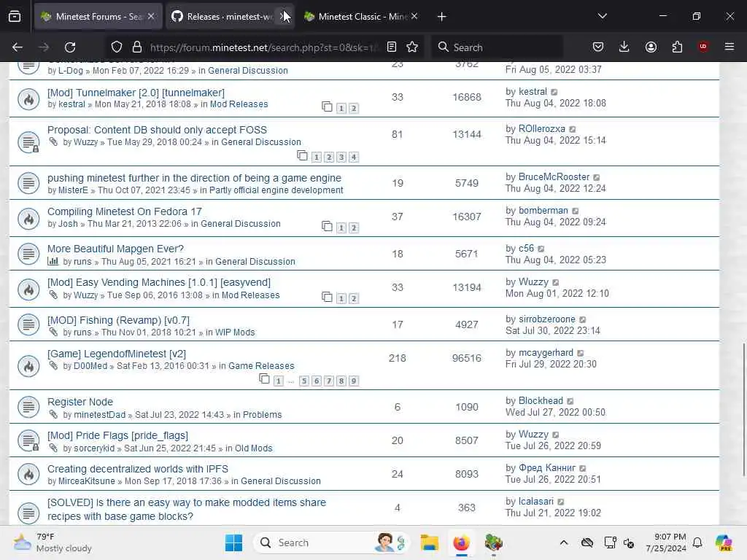Jump to last post icon beside ROllerozxa
The image size is (747, 560).
(x=573, y=130)
